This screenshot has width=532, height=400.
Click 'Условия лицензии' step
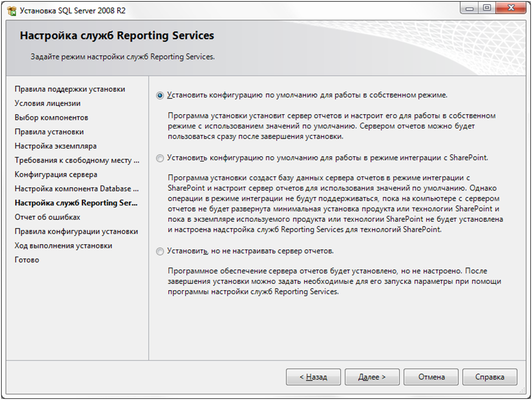[47, 103]
